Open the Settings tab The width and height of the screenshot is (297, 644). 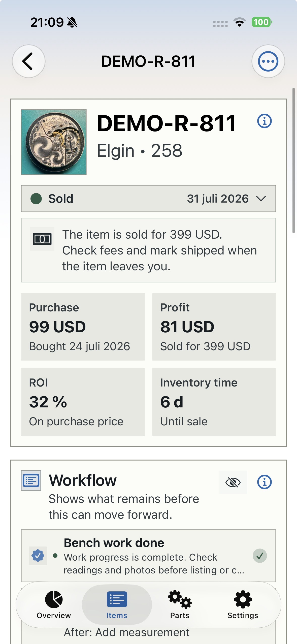click(243, 605)
